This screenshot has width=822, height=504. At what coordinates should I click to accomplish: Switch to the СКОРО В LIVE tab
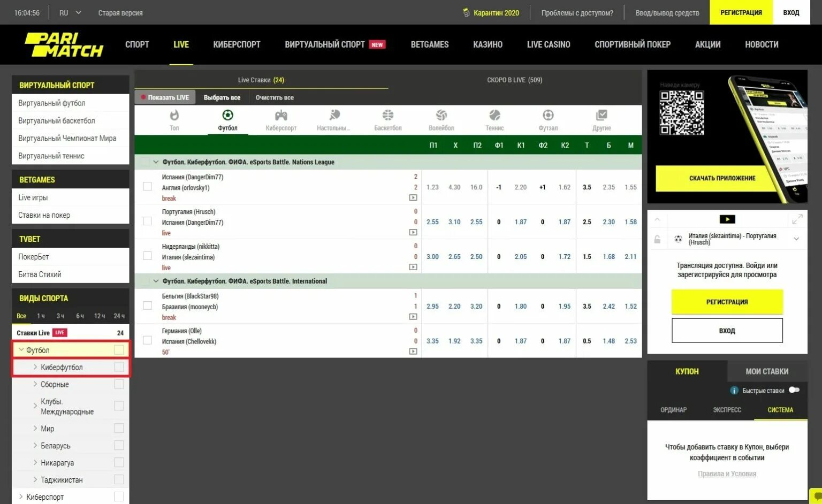click(514, 80)
